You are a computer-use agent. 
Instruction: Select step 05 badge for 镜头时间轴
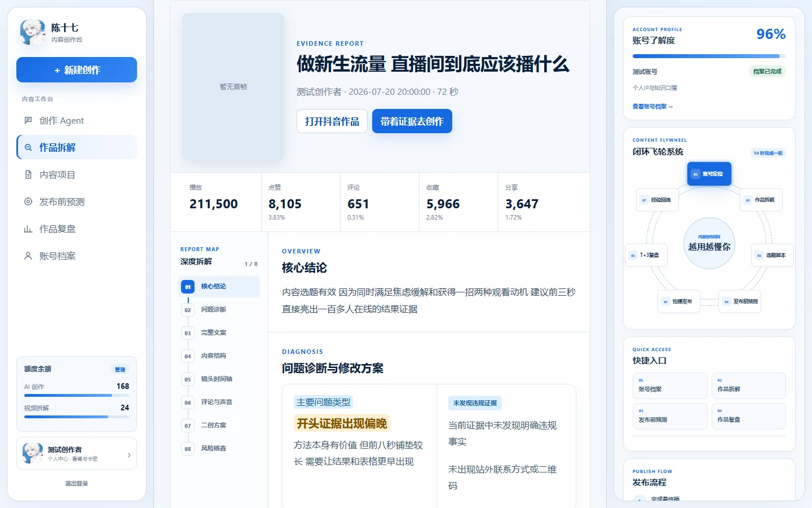pyautogui.click(x=188, y=379)
